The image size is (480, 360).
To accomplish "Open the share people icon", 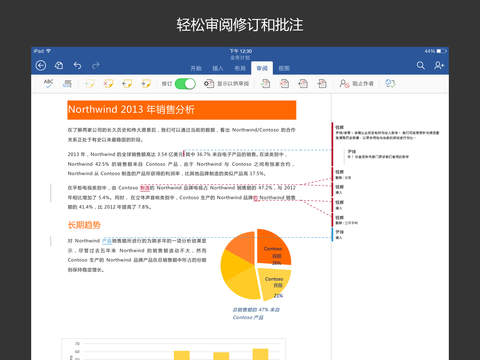I will (439, 65).
